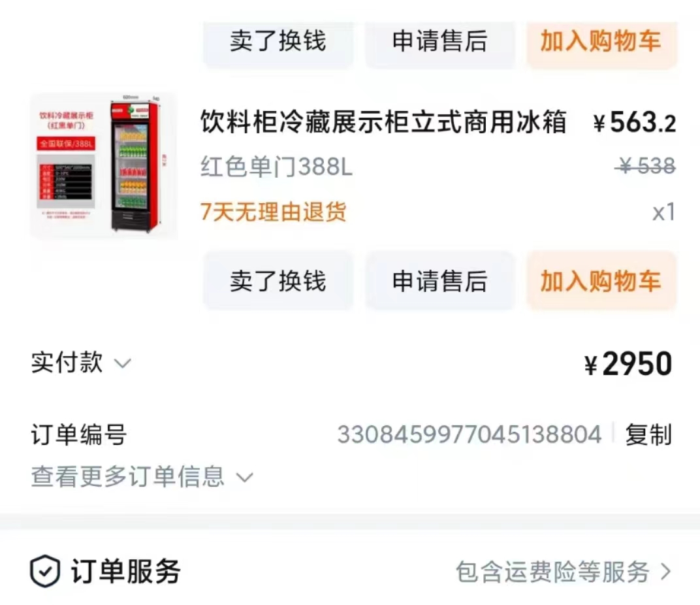
Task: Open the red beverage cooler product thumbnail
Action: (104, 166)
